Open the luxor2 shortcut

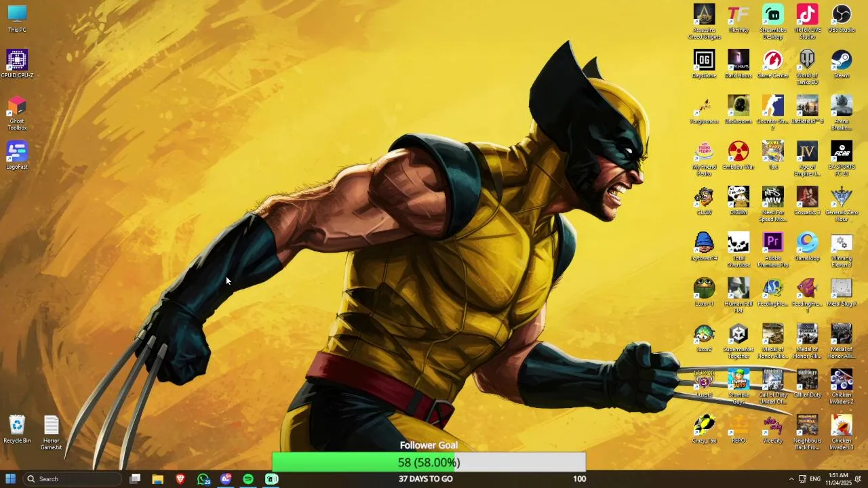(704, 338)
